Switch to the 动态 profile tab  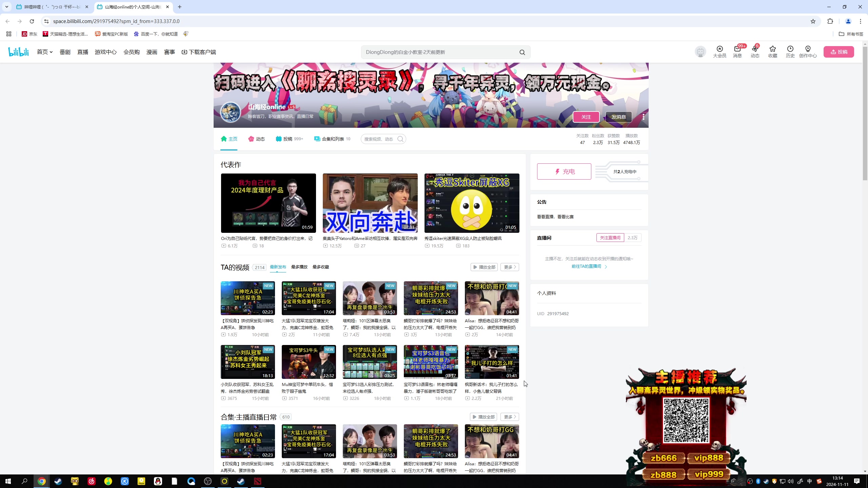pos(256,139)
